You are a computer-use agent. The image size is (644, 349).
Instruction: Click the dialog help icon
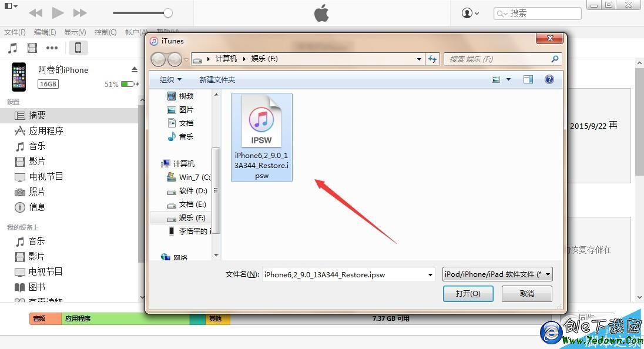[x=549, y=79]
